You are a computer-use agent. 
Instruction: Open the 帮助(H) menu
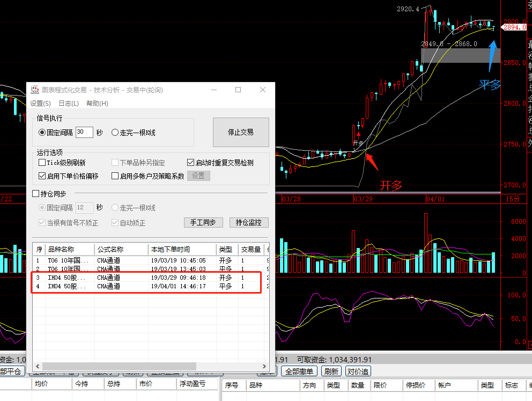click(98, 103)
